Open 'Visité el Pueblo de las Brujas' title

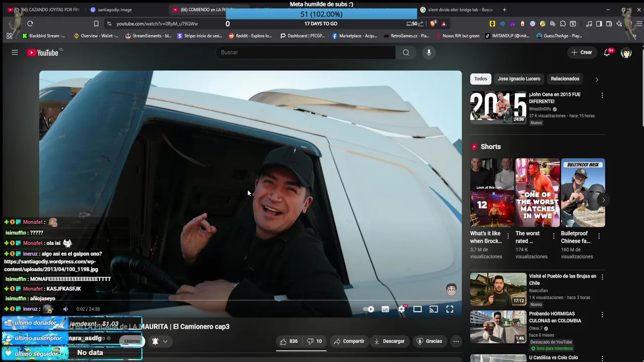562,280
